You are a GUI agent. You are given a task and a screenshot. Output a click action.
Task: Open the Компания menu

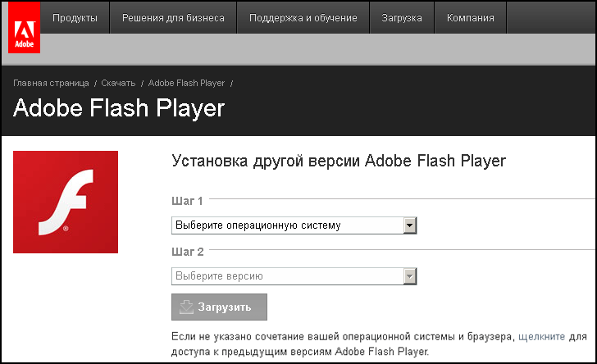click(470, 17)
